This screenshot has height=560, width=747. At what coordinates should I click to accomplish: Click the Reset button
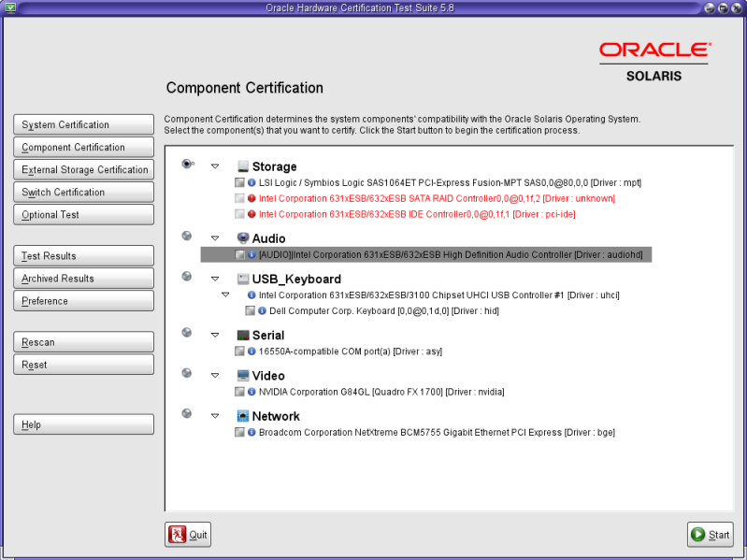84,365
